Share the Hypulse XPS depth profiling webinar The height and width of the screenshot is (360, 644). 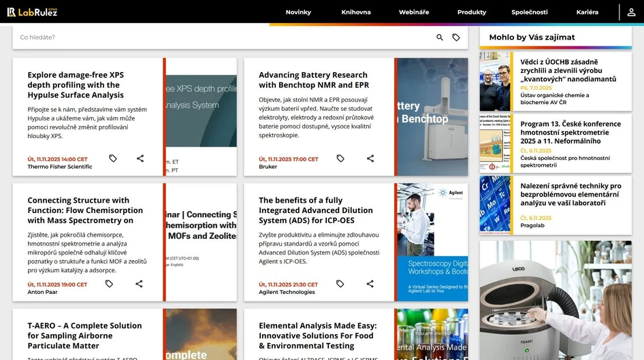[x=140, y=159]
